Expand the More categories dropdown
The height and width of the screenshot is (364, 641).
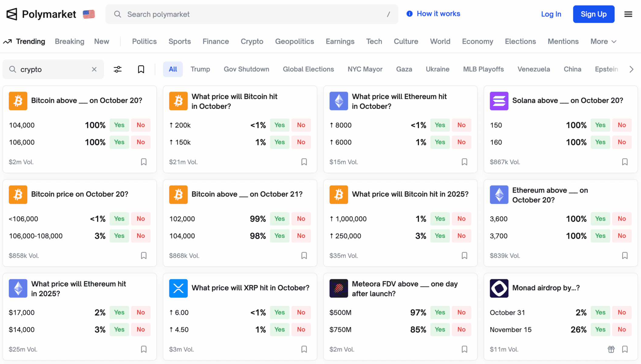click(x=603, y=42)
